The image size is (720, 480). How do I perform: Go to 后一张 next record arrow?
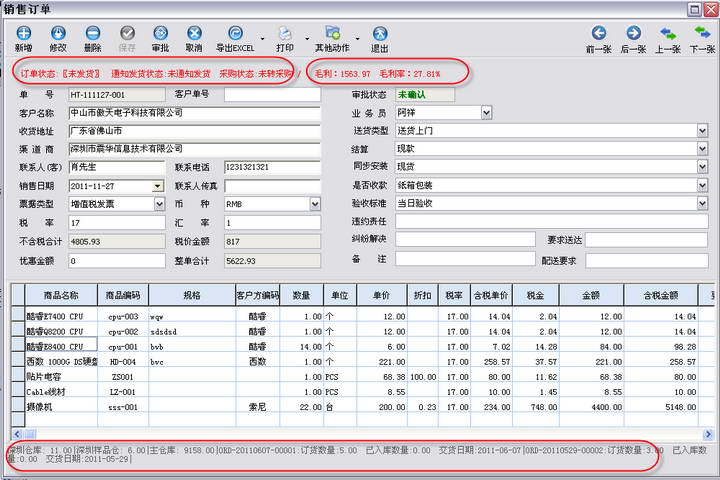(633, 33)
